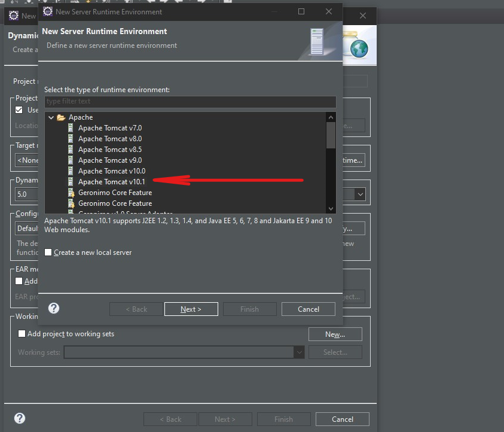This screenshot has height=432, width=504.
Task: Uncheck the default location checkbox
Action: [19, 109]
